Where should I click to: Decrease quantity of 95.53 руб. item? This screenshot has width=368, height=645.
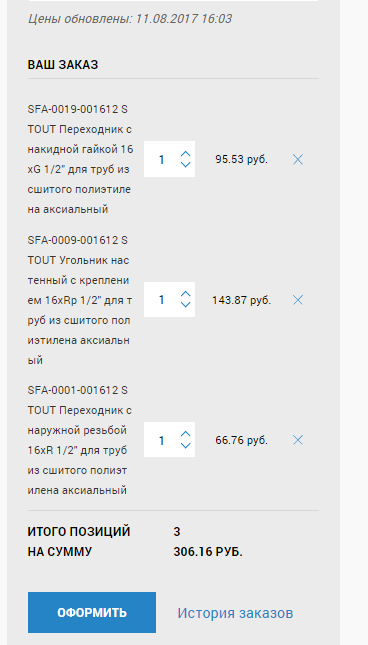tap(185, 165)
